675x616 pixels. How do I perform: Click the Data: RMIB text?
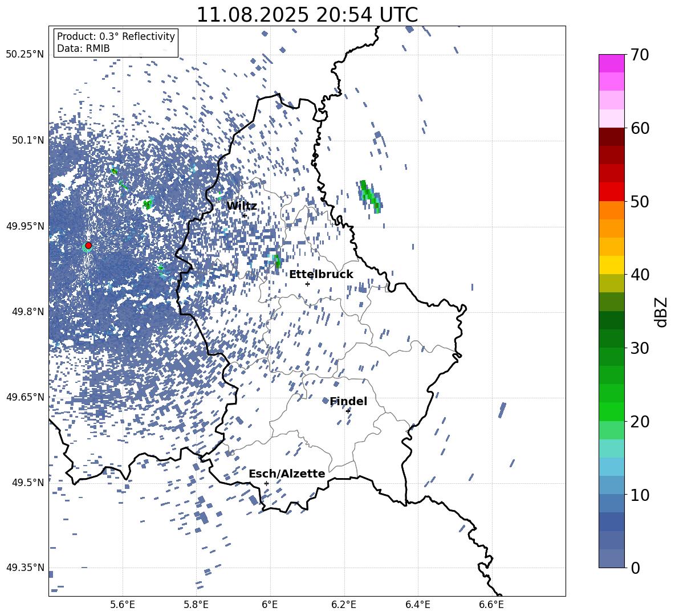pos(83,48)
